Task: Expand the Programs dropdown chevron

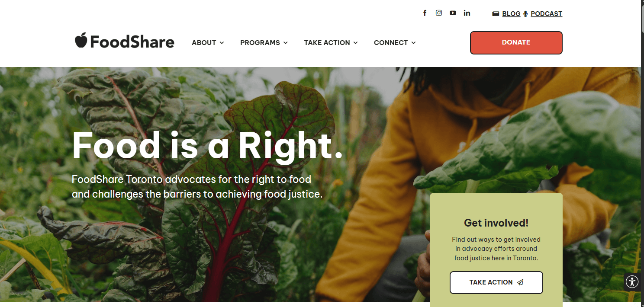Action: 285,43
